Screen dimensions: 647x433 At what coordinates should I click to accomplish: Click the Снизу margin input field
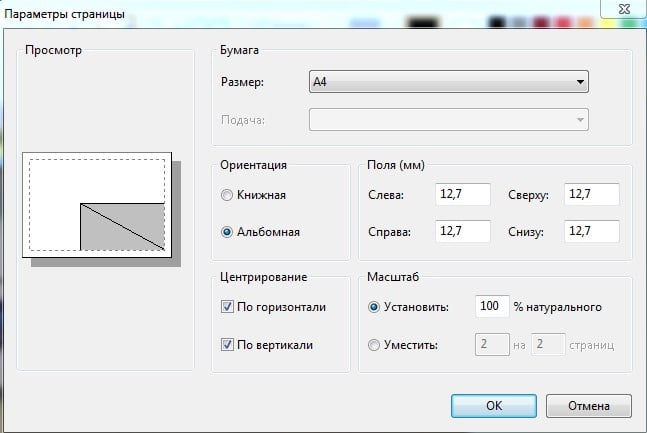pyautogui.click(x=592, y=231)
